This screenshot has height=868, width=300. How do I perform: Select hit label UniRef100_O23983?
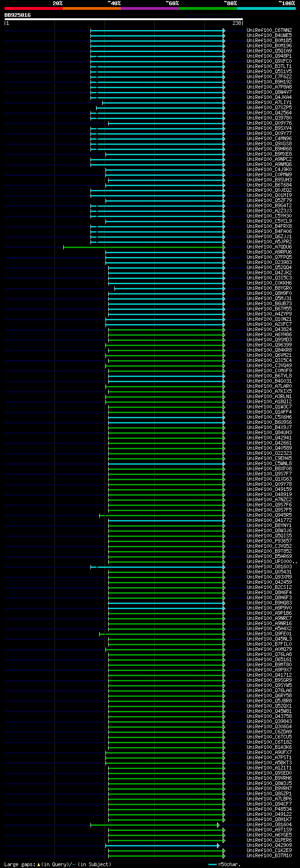coord(269,262)
